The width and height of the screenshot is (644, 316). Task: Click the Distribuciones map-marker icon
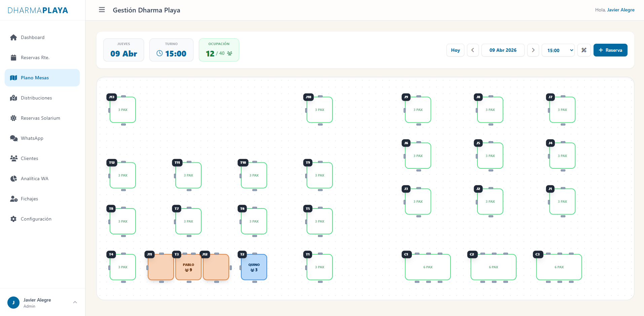(13, 98)
